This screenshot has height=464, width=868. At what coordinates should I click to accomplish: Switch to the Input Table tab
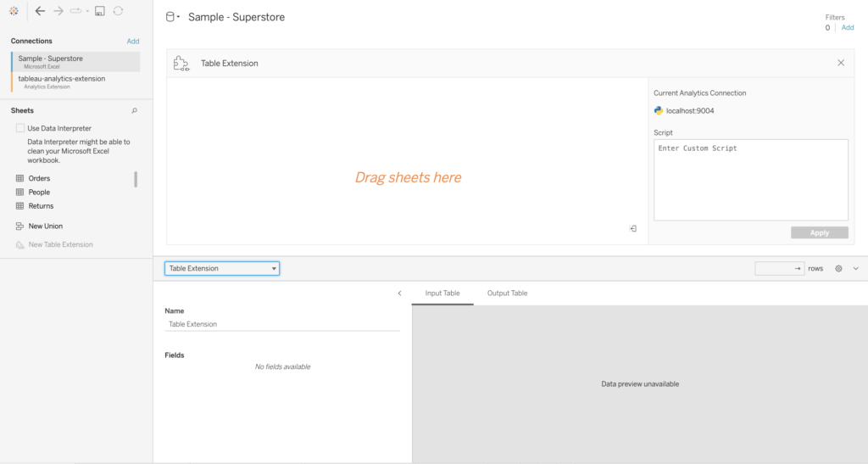pyautogui.click(x=442, y=293)
